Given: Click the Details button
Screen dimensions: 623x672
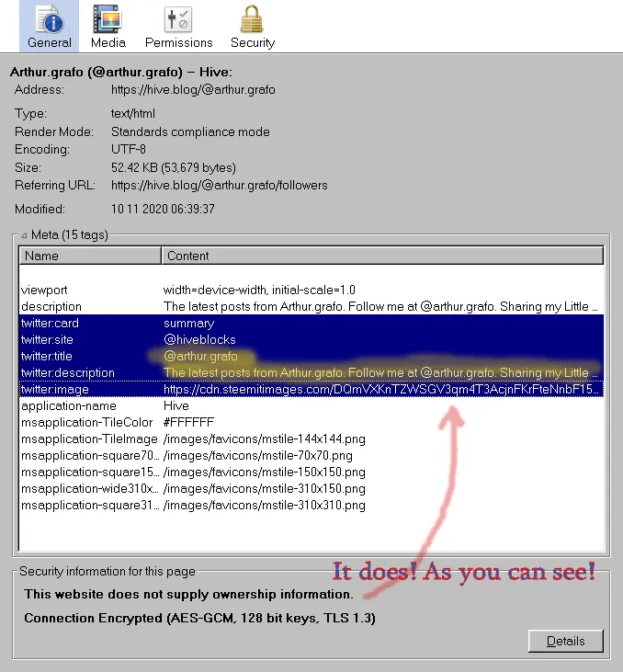Looking at the screenshot, I should 566,641.
